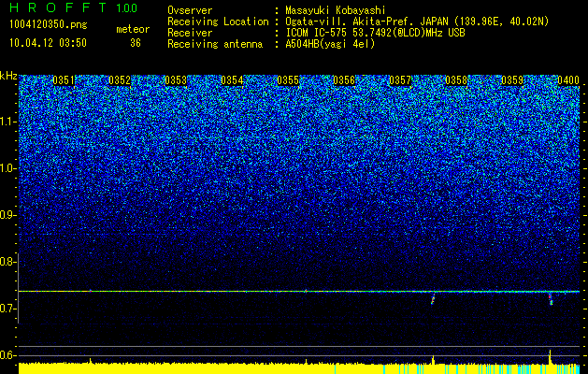Click the Receiving Location label
588x374 pixels.
[x=218, y=22]
